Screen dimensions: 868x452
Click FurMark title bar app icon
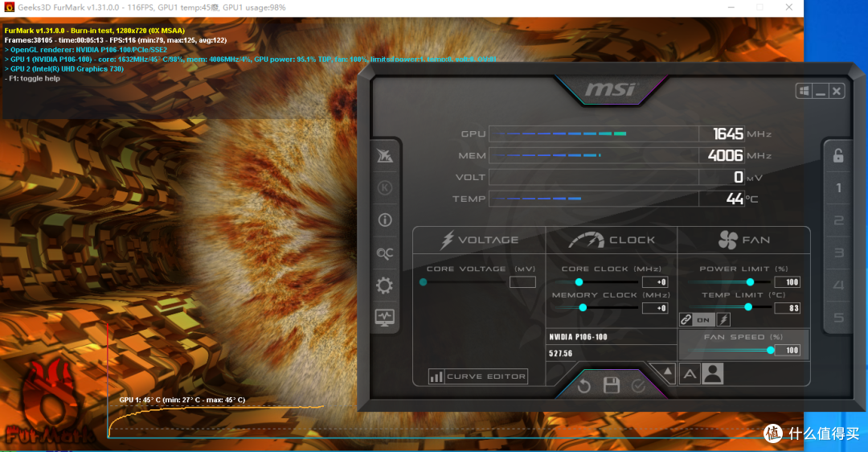[x=9, y=7]
